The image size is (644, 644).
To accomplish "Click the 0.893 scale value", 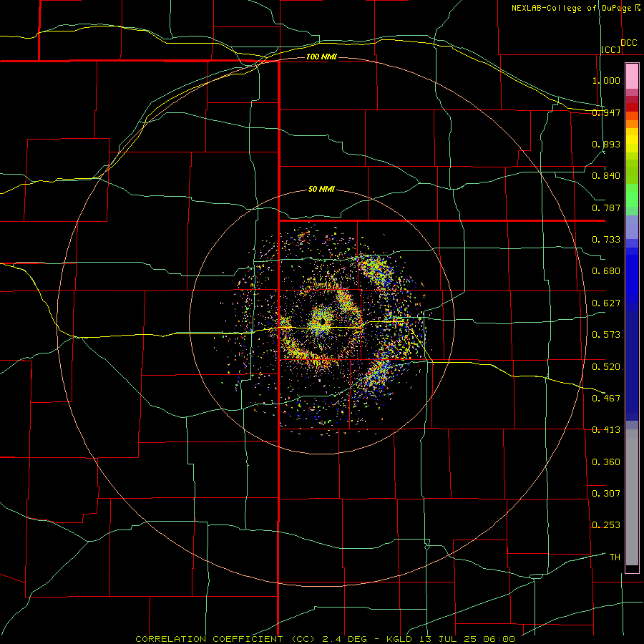I will coord(606,144).
